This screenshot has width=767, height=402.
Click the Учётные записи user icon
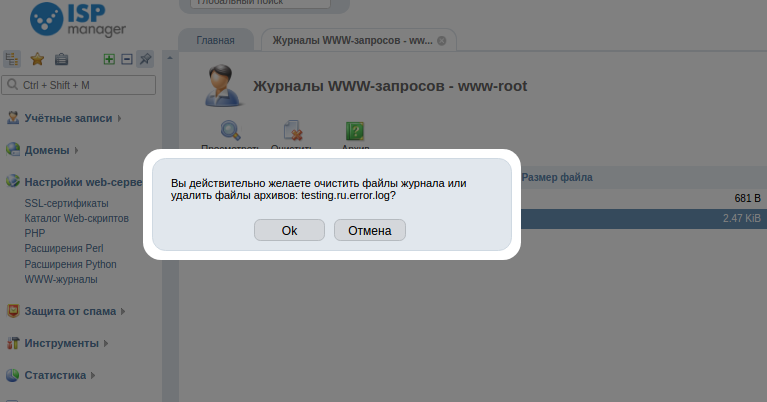click(x=13, y=118)
